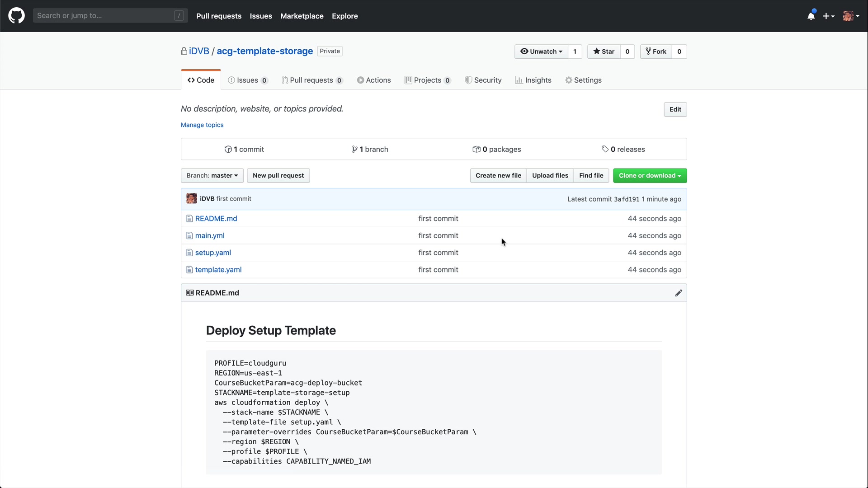Screen dimensions: 868x488
Task: Unwatch the repository via dropdown
Action: [541, 52]
